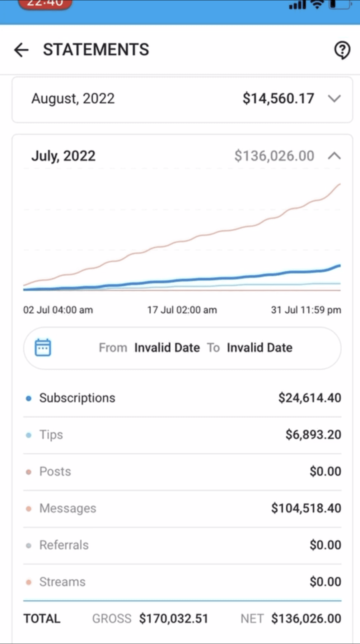
Task: Click the calendar icon in date range
Action: [x=43, y=347]
